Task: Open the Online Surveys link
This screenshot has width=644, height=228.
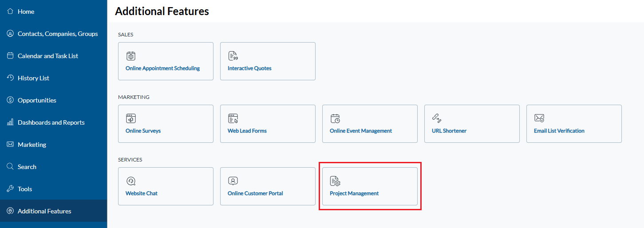Action: point(143,131)
